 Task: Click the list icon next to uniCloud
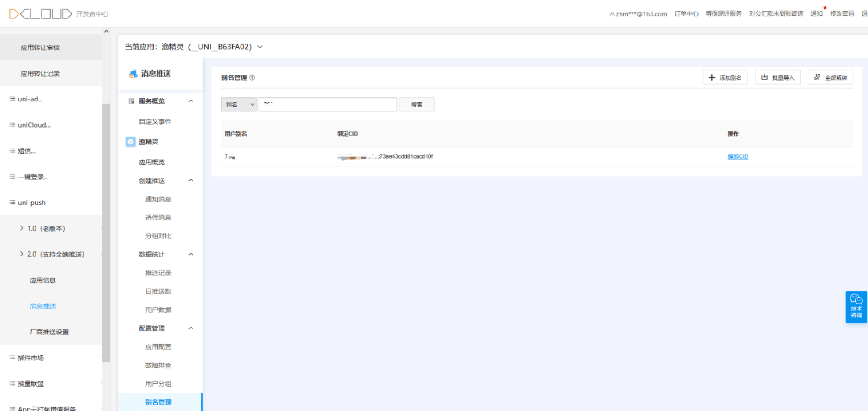tap(12, 125)
